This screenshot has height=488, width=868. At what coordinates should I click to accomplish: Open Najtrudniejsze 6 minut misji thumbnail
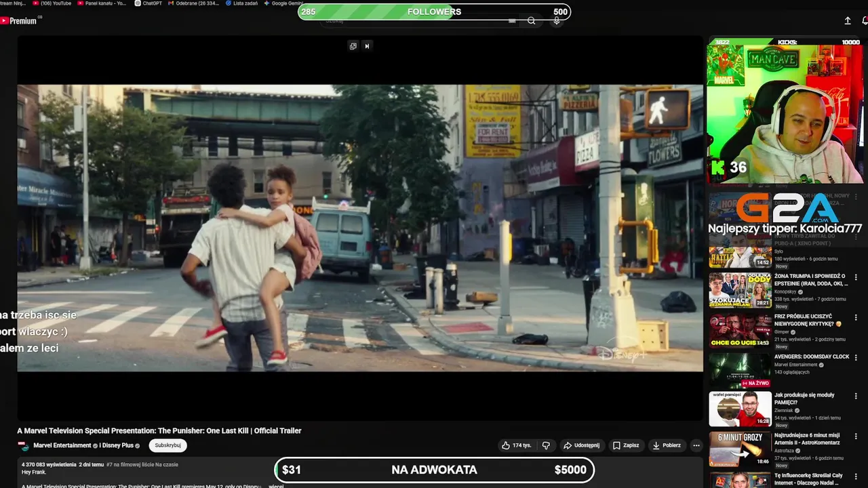coord(740,449)
